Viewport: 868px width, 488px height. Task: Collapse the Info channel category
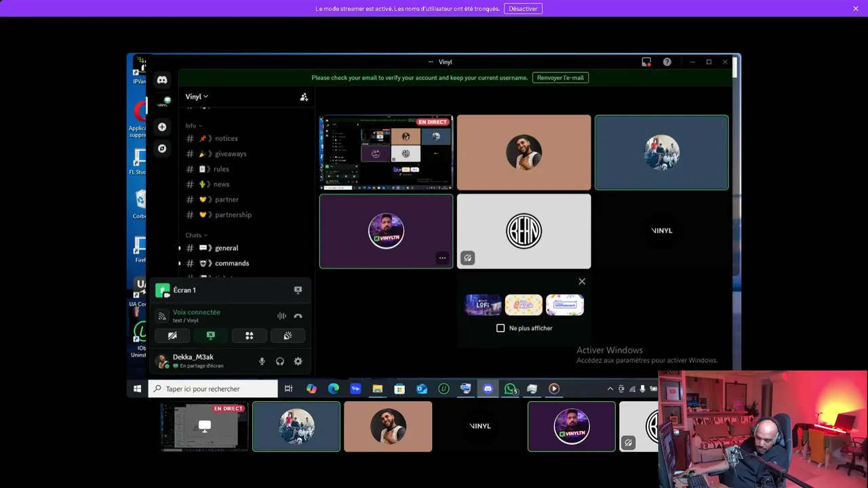tap(193, 125)
